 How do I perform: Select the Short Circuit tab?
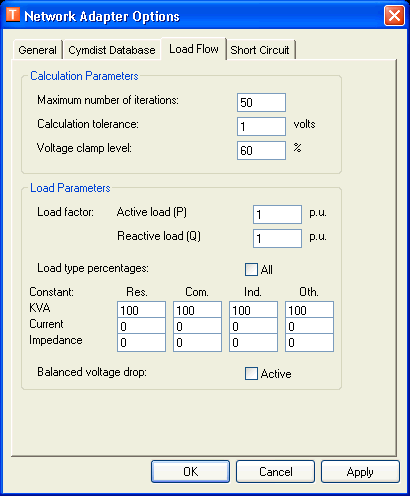pos(260,50)
